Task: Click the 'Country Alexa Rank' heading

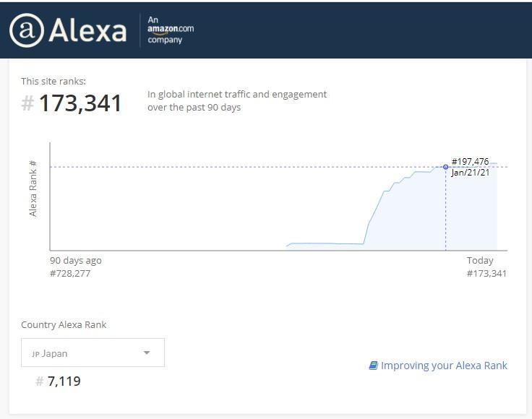Action: (x=64, y=324)
